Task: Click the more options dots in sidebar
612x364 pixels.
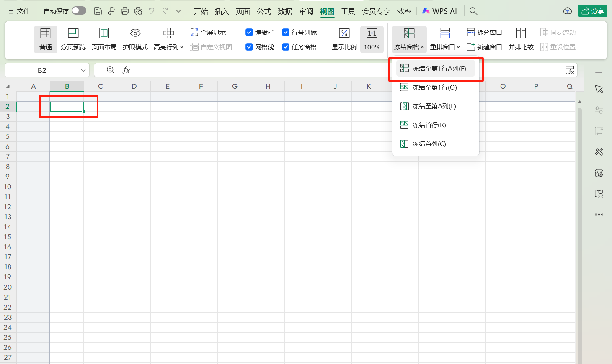Action: (x=599, y=215)
